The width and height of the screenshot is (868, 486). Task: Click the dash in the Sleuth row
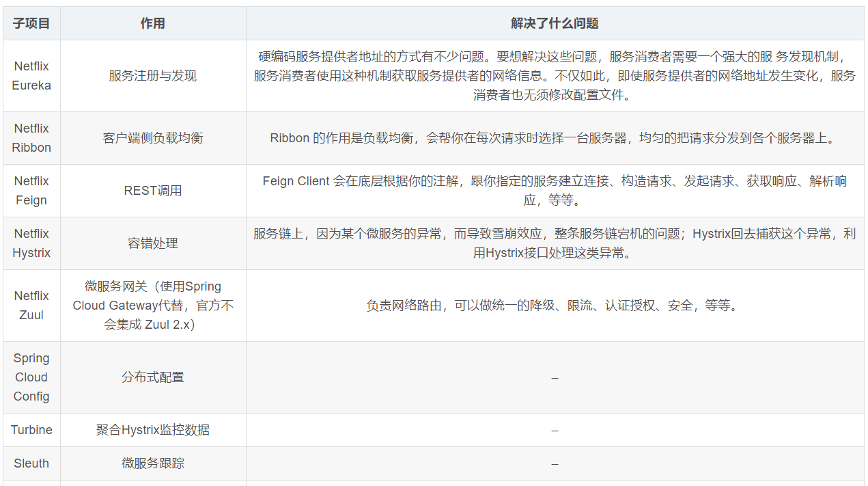[x=555, y=463]
